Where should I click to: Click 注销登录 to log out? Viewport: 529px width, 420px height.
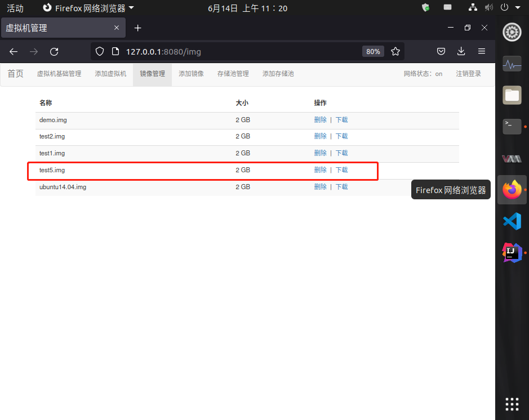[468, 74]
